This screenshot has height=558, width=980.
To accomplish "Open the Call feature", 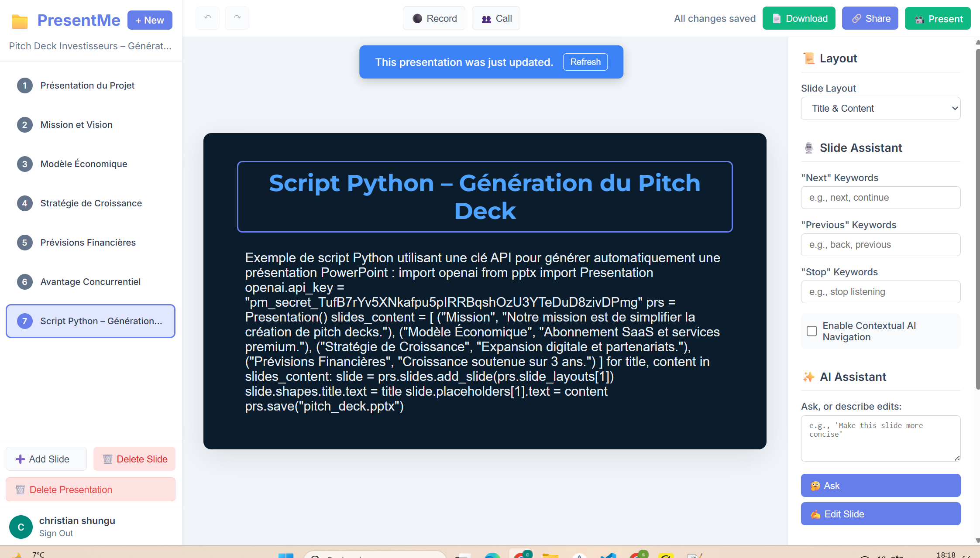I will tap(496, 18).
